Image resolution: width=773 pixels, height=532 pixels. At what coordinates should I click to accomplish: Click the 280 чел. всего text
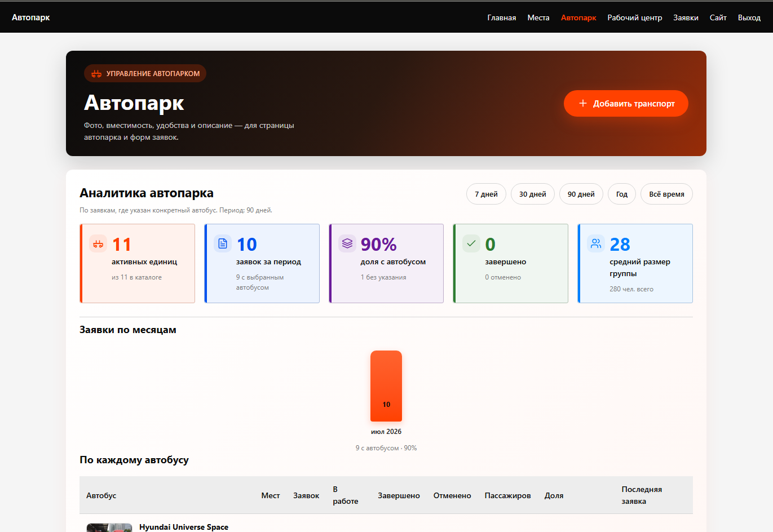[631, 289]
